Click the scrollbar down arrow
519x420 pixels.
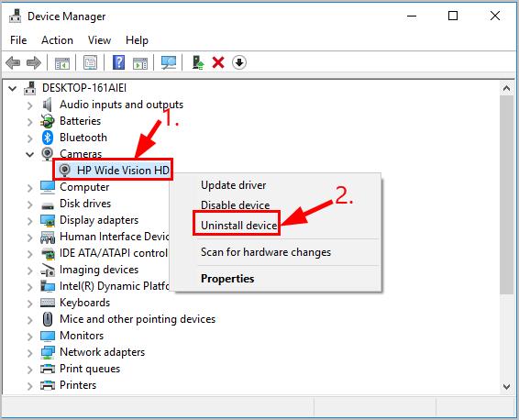tap(506, 386)
